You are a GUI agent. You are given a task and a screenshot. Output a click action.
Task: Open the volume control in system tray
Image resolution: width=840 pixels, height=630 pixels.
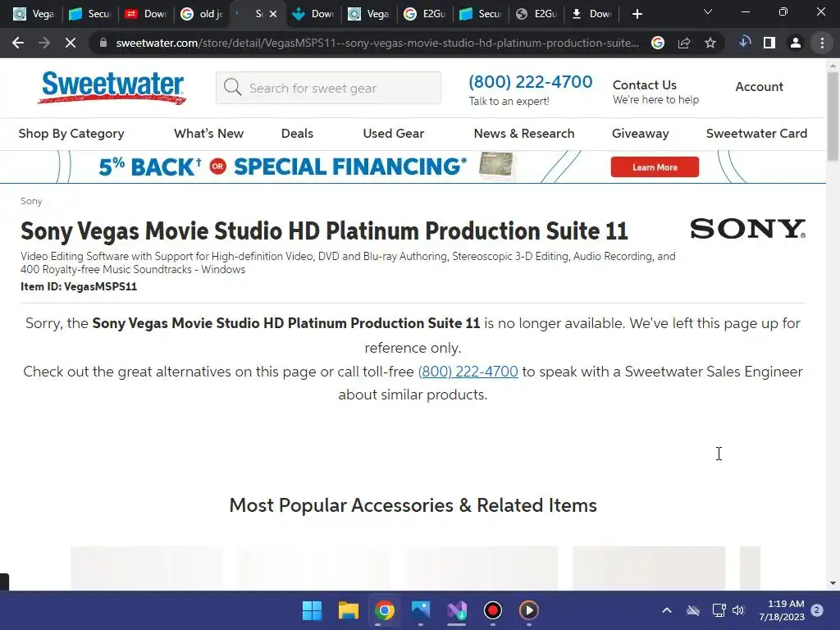738,610
